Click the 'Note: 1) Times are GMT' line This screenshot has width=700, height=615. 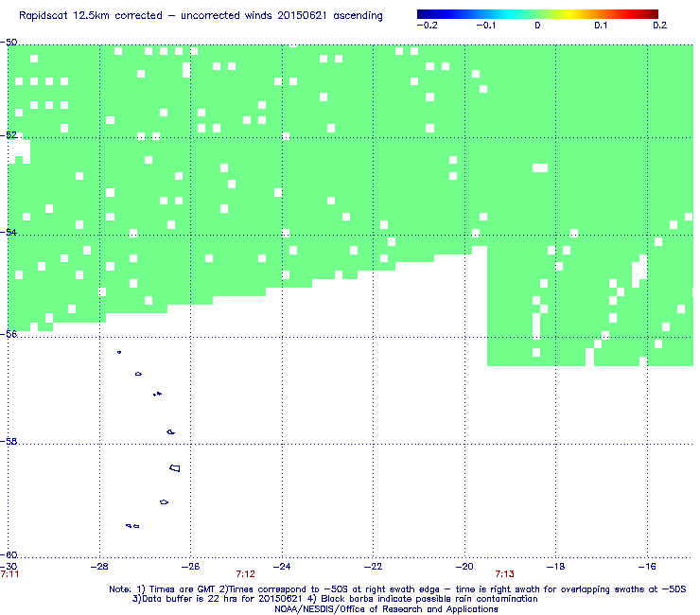pos(397,589)
